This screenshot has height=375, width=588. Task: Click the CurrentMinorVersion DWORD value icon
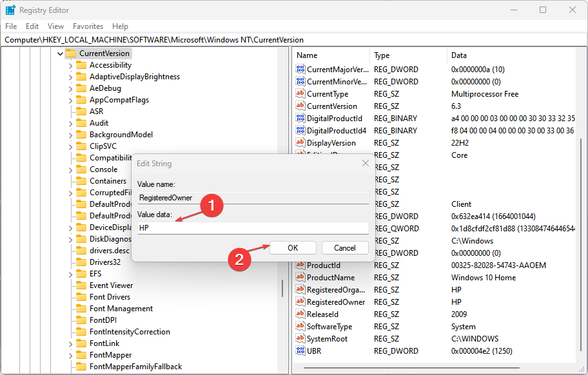coord(300,81)
